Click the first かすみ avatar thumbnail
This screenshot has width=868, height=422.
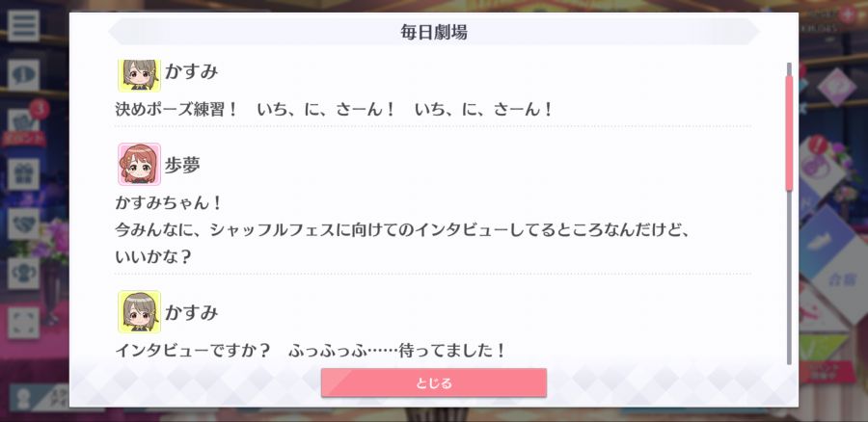point(139,75)
